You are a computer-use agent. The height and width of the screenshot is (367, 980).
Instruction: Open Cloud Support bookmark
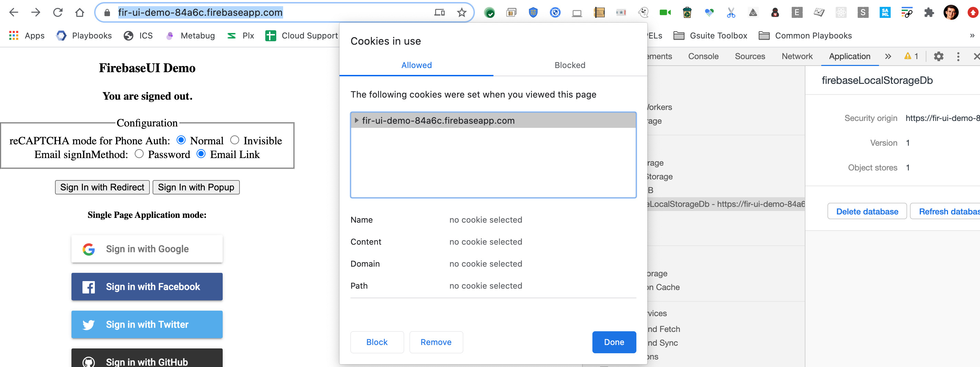pos(301,35)
